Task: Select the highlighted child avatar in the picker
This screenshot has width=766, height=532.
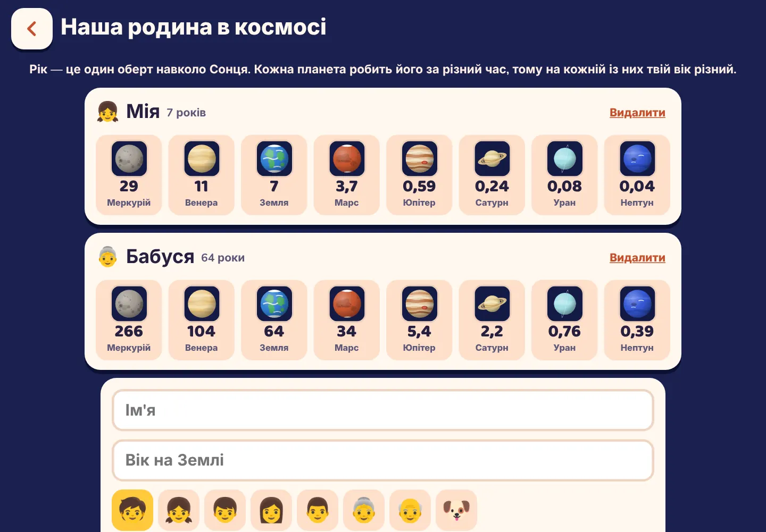Action: click(x=132, y=510)
